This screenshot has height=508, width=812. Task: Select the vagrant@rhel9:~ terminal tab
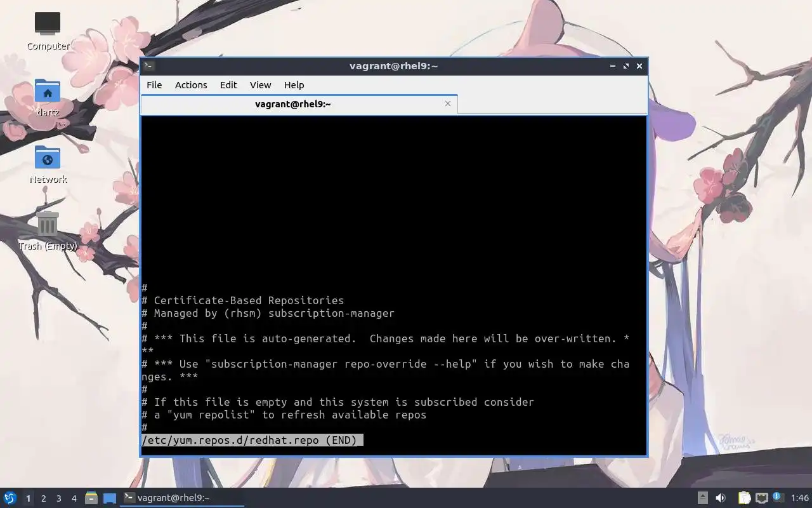[x=299, y=104]
